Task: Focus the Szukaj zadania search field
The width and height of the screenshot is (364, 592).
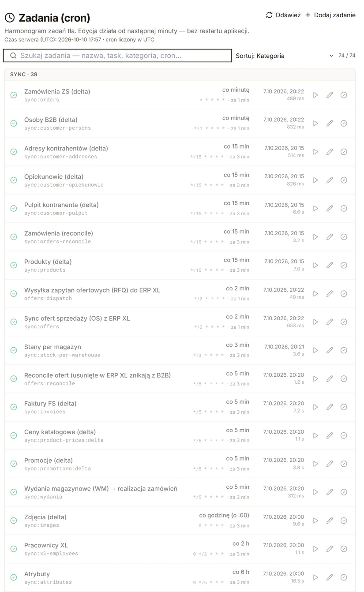Action: (117, 56)
